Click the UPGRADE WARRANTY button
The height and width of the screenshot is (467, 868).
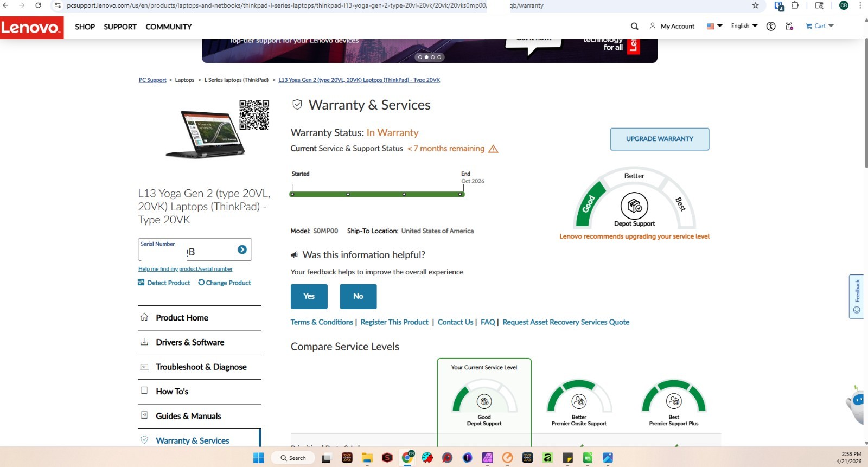[660, 139]
